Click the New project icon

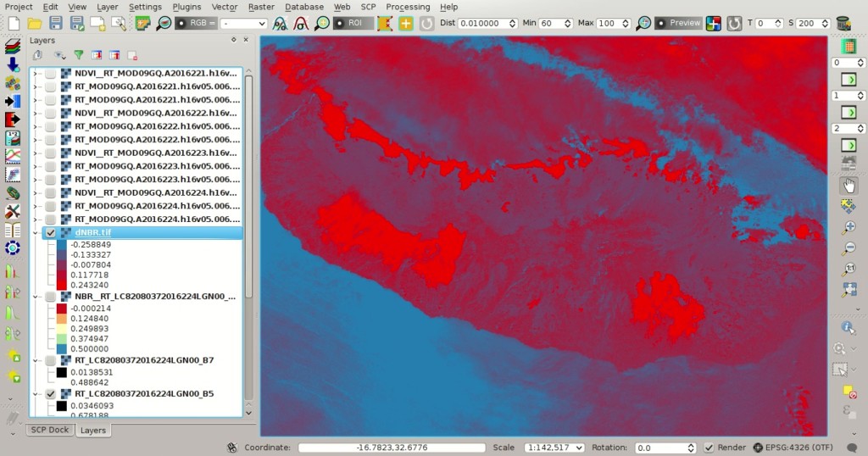[14, 23]
